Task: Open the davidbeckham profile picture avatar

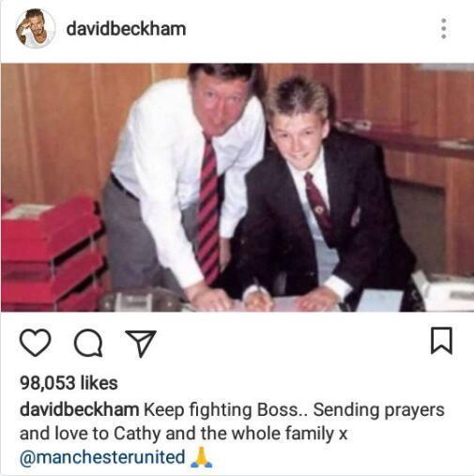Action: point(36,28)
